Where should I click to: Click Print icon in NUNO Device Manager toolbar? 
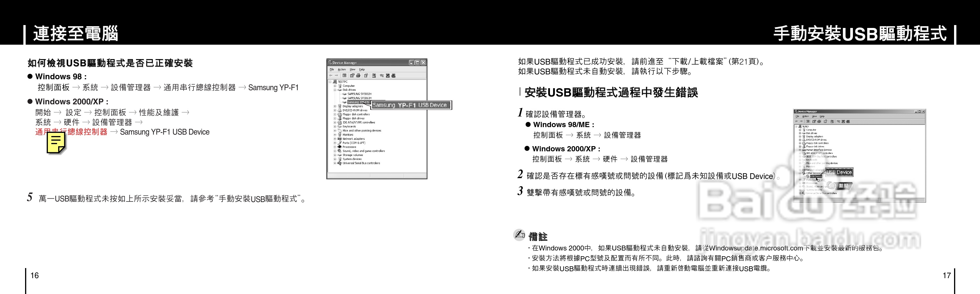click(819, 121)
